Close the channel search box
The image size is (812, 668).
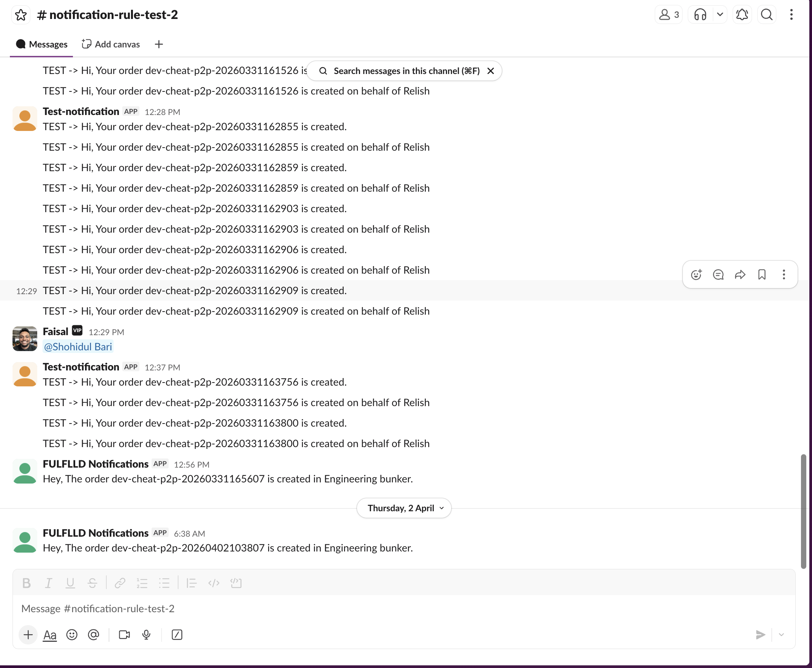tap(491, 71)
